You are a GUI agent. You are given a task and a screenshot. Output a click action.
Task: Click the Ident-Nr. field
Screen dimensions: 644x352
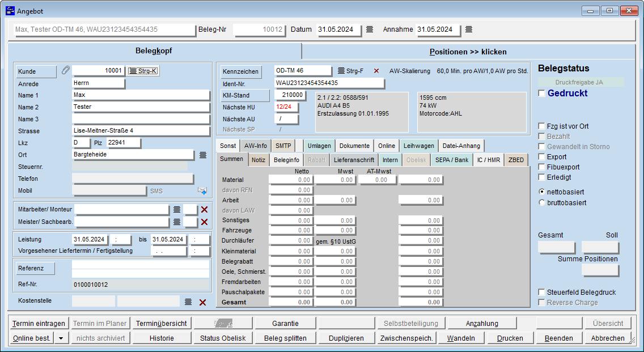(329, 83)
